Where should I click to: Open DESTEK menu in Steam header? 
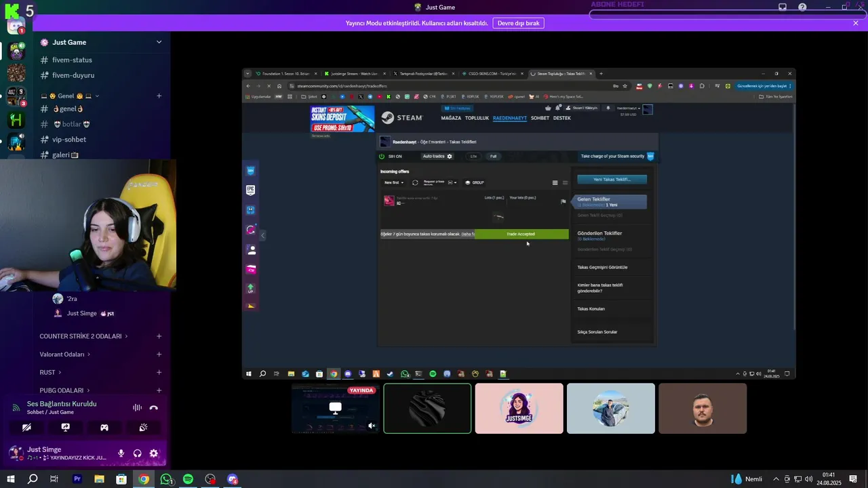(561, 118)
